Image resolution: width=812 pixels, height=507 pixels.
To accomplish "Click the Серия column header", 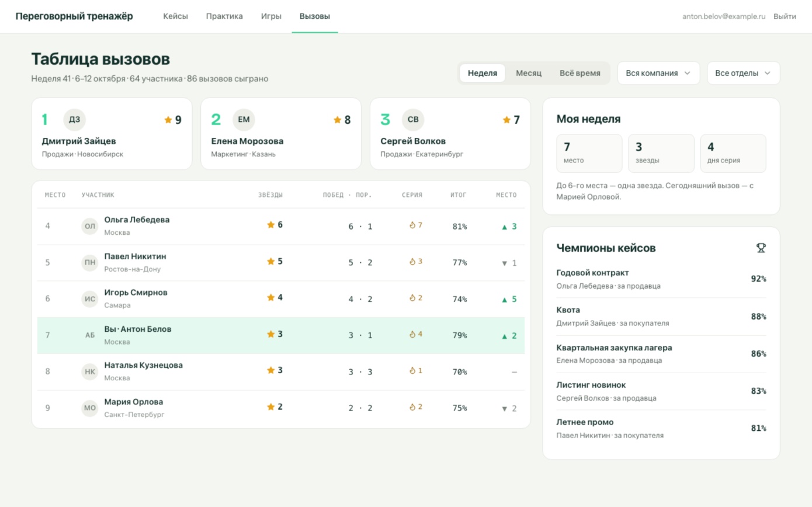I will 412,195.
